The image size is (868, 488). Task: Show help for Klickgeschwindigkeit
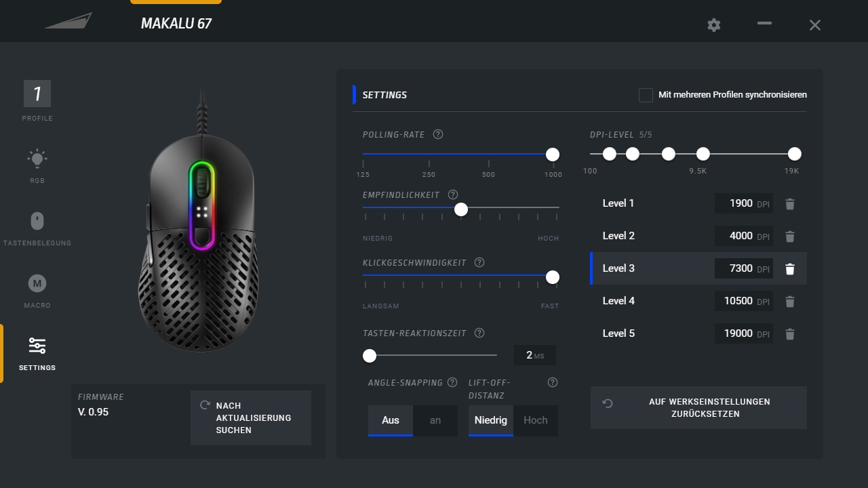(x=479, y=262)
